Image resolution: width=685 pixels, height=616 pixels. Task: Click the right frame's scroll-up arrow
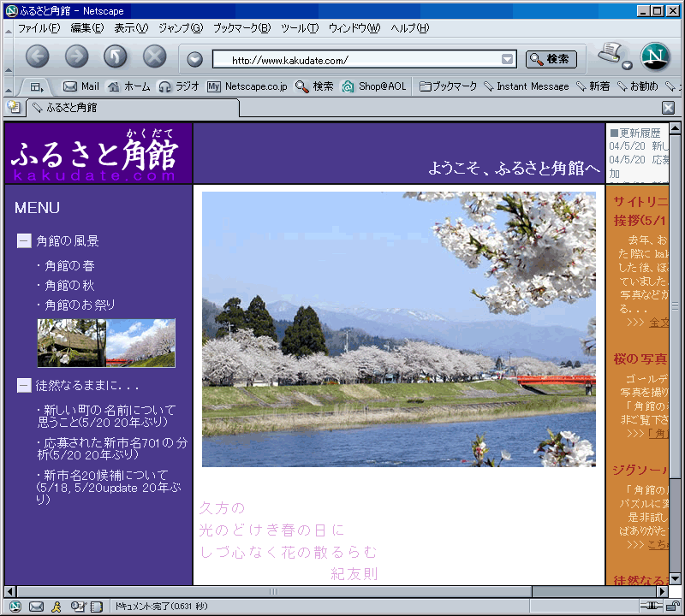(675, 129)
